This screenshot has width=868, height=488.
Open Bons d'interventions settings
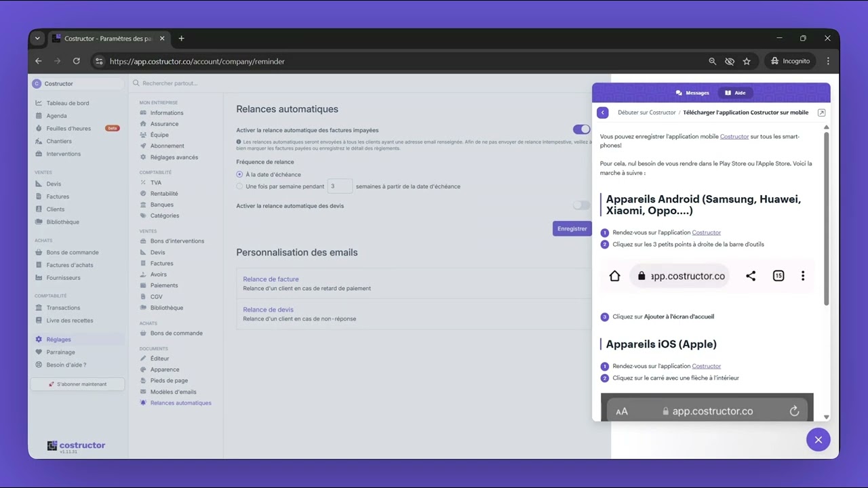coord(177,241)
